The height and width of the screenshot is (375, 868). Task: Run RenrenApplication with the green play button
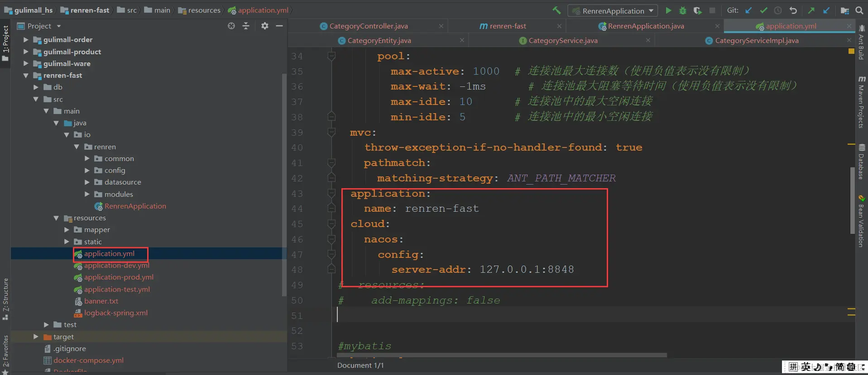coord(668,10)
